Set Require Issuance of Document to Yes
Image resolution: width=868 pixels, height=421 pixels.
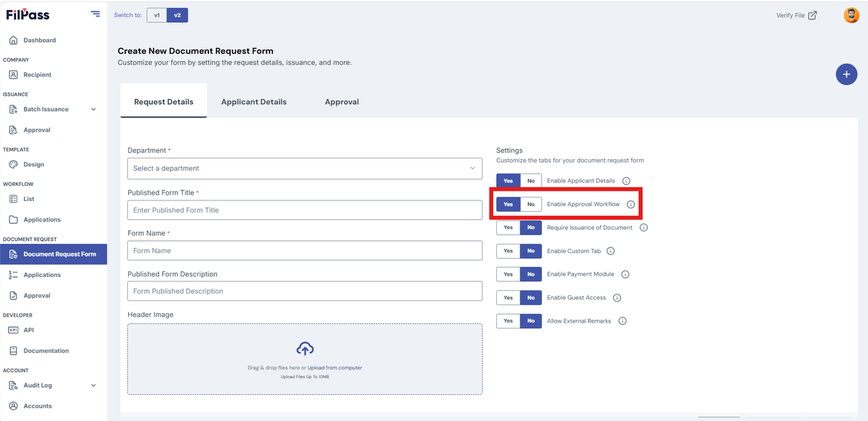point(509,228)
